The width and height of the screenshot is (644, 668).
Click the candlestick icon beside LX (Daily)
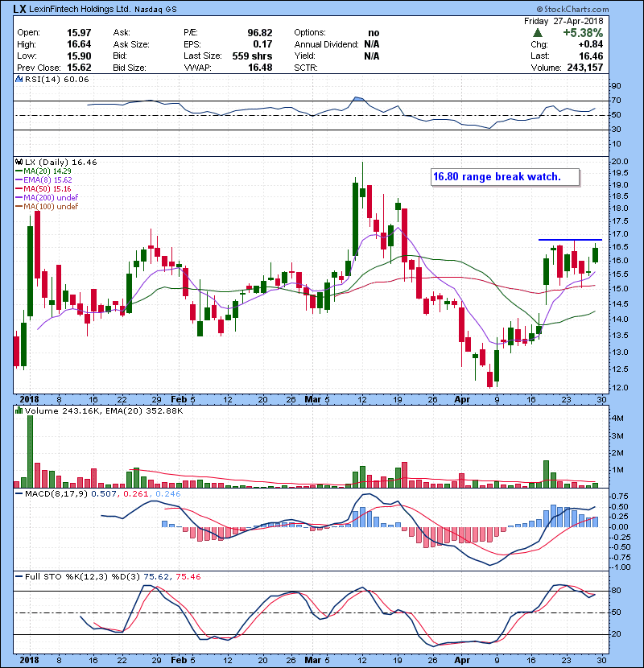point(19,163)
